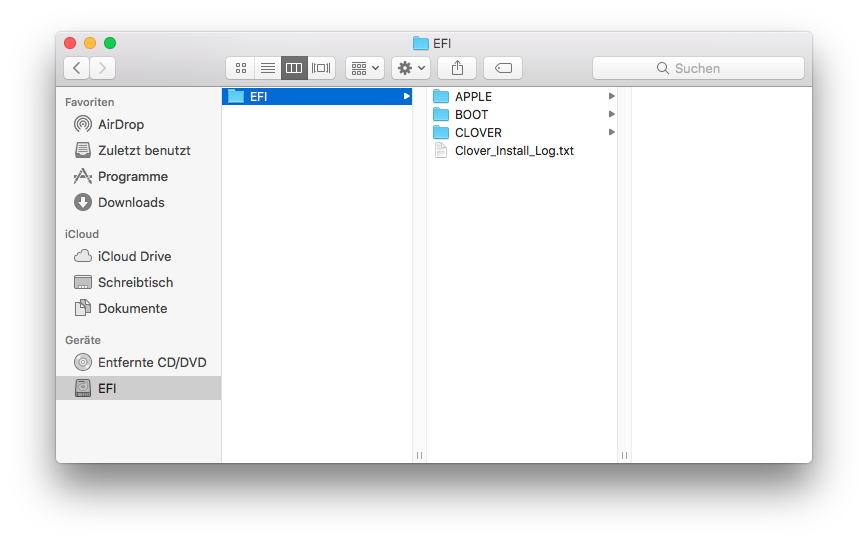Open iCloud Drive in the sidebar
The width and height of the screenshot is (868, 543).
tap(138, 256)
